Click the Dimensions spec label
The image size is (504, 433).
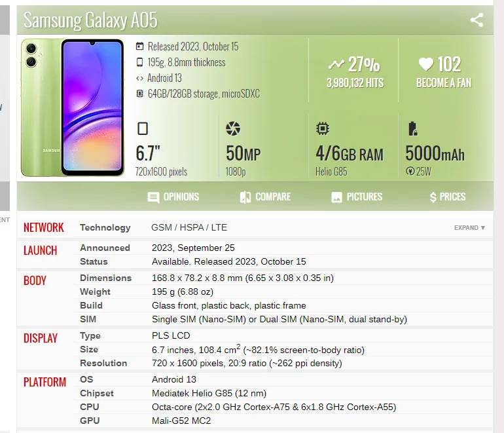(106, 278)
